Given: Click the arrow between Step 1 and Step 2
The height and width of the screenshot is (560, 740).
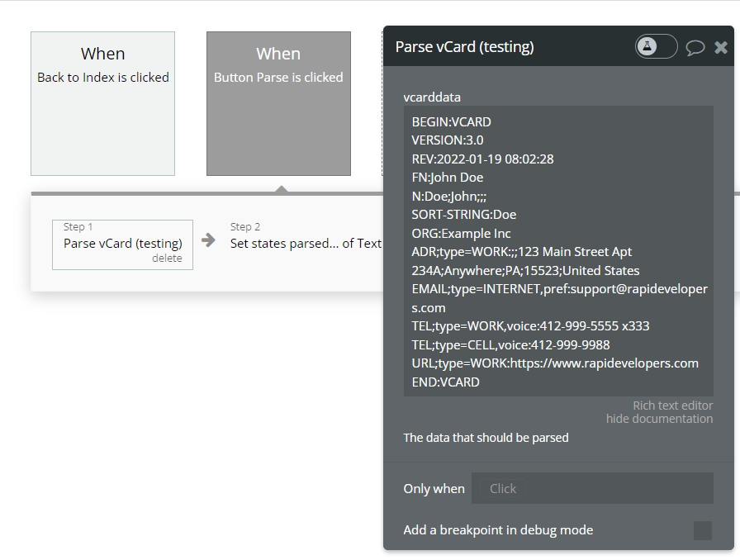Looking at the screenshot, I should (209, 240).
